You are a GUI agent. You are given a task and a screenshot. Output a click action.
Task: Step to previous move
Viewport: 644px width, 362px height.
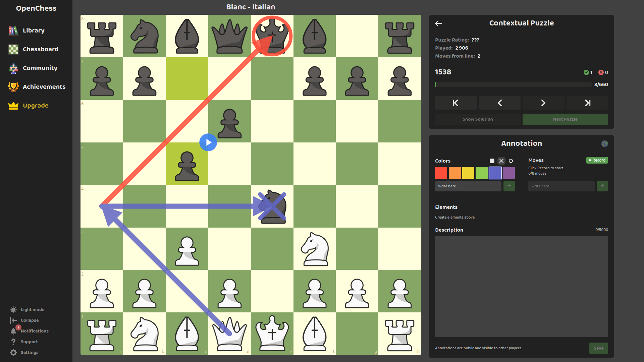coord(500,103)
